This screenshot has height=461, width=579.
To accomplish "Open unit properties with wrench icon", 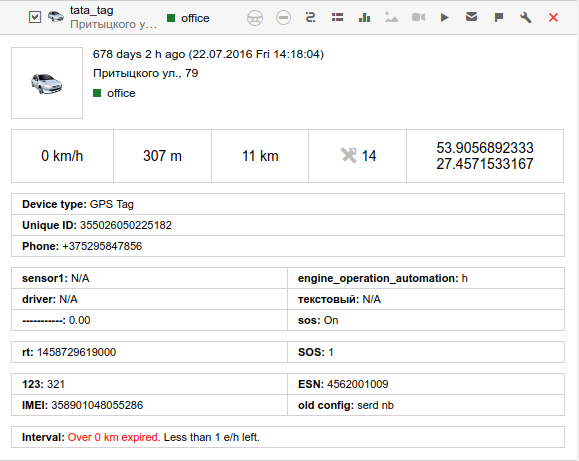I will coord(525,17).
